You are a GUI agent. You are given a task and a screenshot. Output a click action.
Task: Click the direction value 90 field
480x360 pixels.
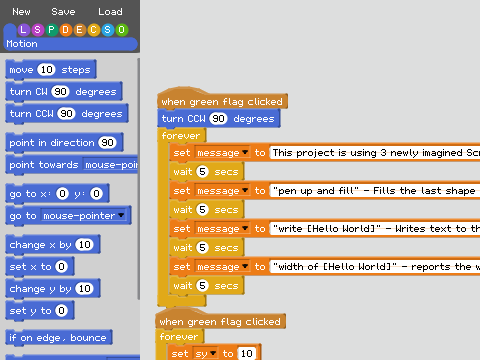(x=107, y=143)
